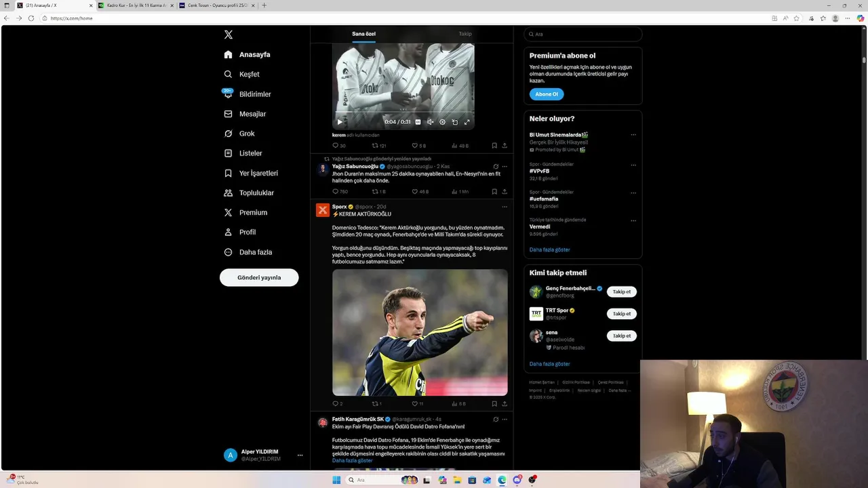Open Grok explain icon on Yağız Sabuncuoğlu post
Screen dimensions: 868x488
tap(496, 167)
